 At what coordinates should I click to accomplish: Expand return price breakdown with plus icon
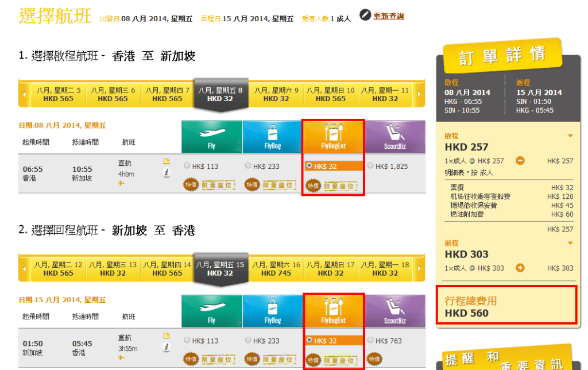tap(520, 268)
